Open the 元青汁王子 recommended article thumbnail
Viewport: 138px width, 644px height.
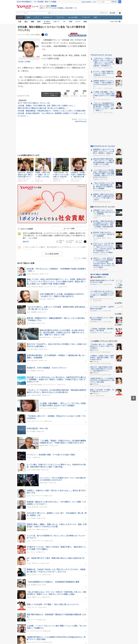26,165
